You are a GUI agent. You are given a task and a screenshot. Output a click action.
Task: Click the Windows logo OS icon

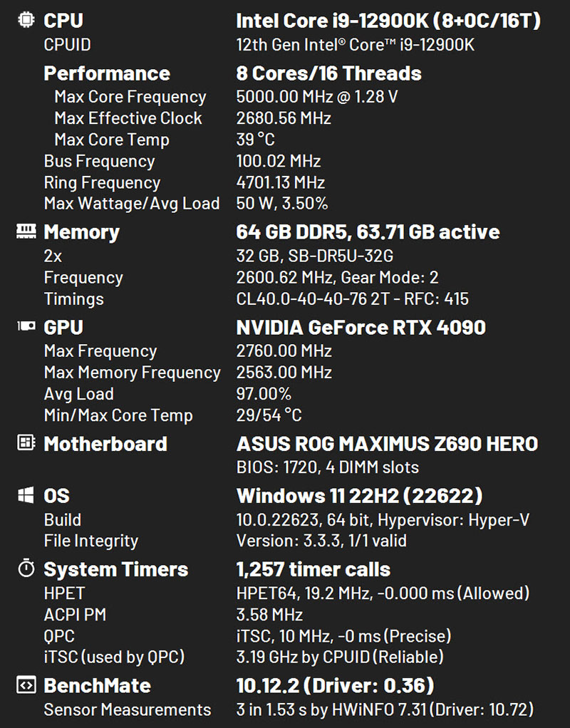coord(26,495)
